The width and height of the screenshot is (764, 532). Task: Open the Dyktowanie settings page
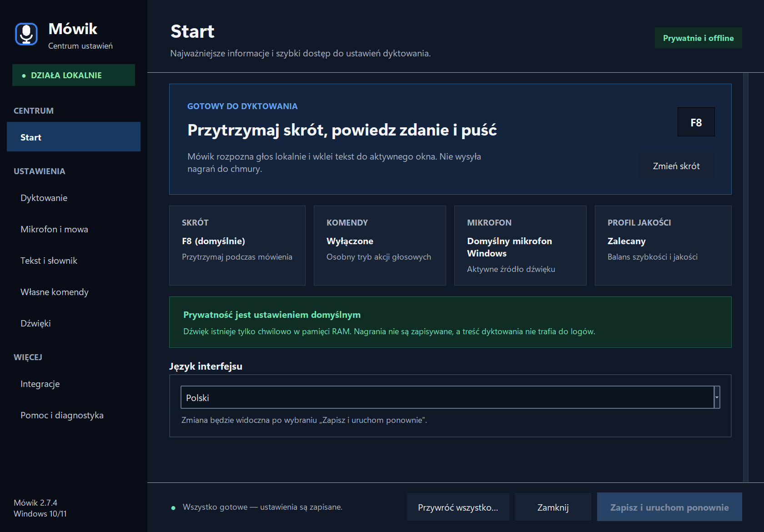tap(74, 198)
